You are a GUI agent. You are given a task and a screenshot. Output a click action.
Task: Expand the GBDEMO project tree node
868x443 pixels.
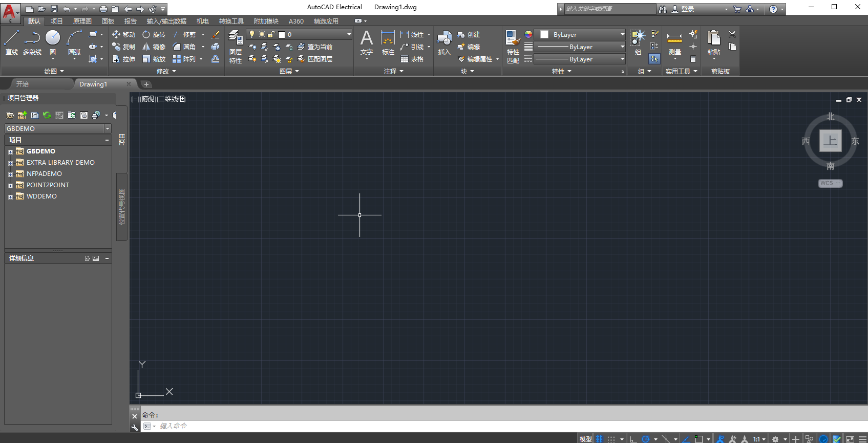click(x=10, y=151)
